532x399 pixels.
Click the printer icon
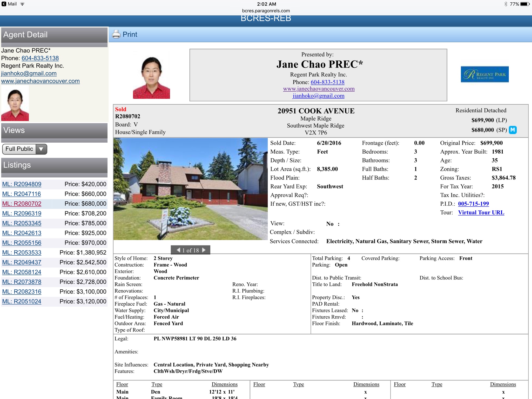(116, 34)
